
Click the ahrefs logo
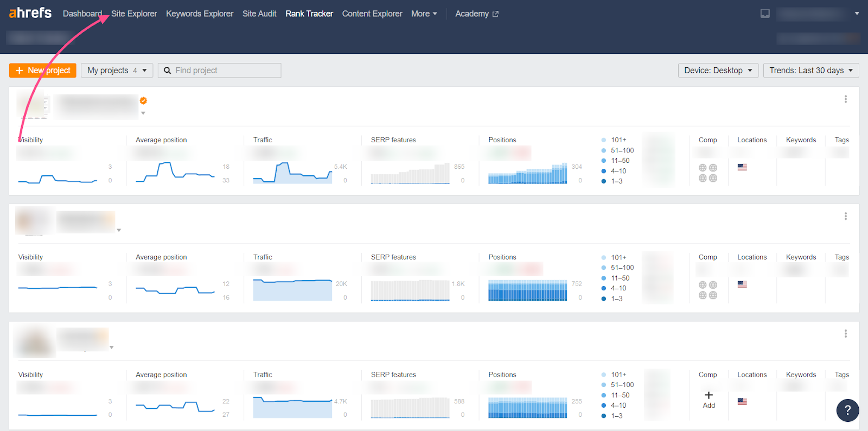30,13
